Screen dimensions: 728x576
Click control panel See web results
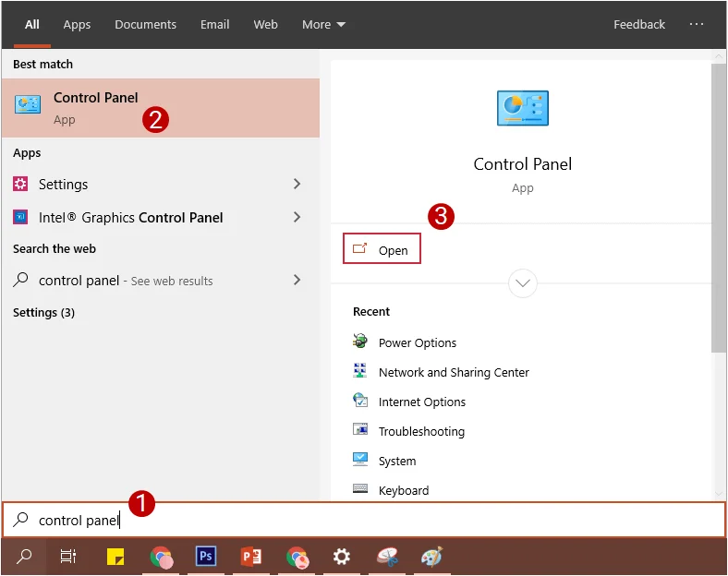161,280
